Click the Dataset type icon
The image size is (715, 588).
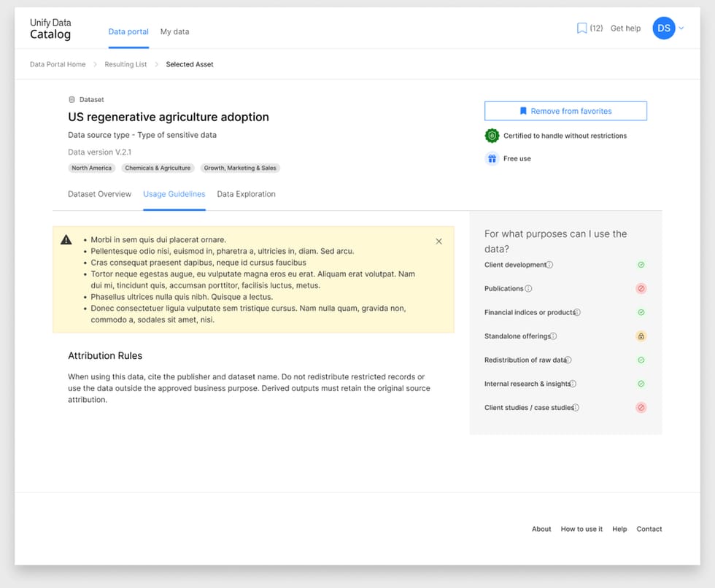71,99
